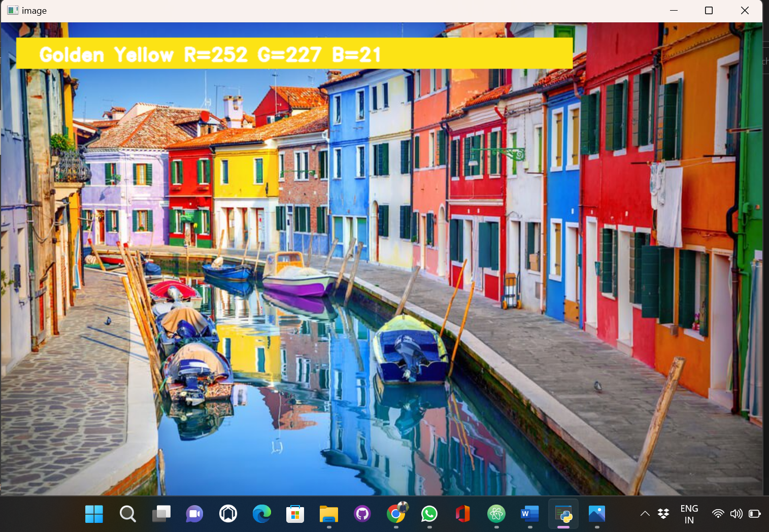Launch Google Chrome from the taskbar
Image resolution: width=769 pixels, height=532 pixels.
pos(395,514)
